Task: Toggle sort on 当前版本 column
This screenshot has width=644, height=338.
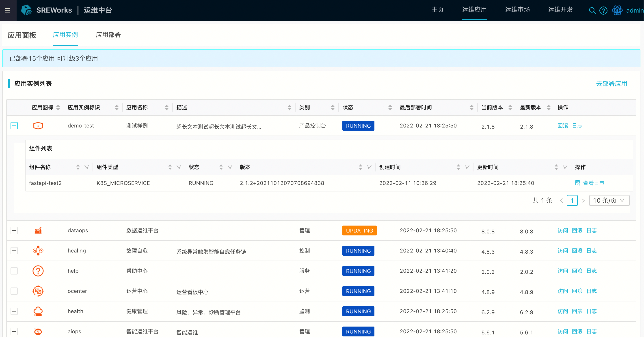Action: point(510,108)
